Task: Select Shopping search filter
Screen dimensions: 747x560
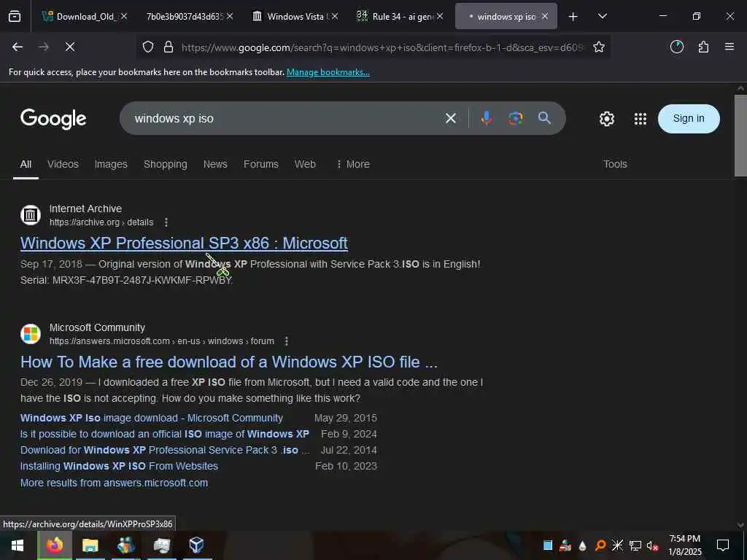Action: [x=166, y=164]
